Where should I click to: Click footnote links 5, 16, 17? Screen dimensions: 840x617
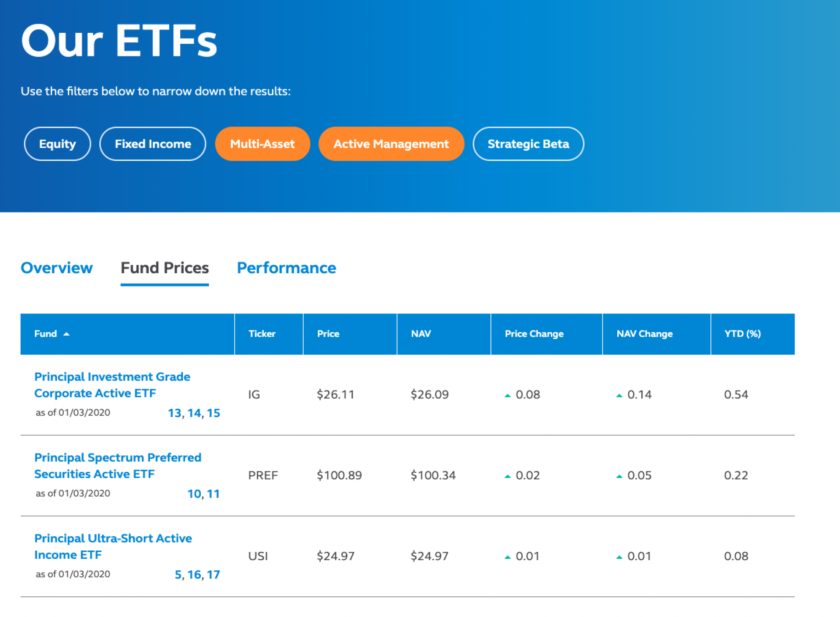pyautogui.click(x=197, y=575)
